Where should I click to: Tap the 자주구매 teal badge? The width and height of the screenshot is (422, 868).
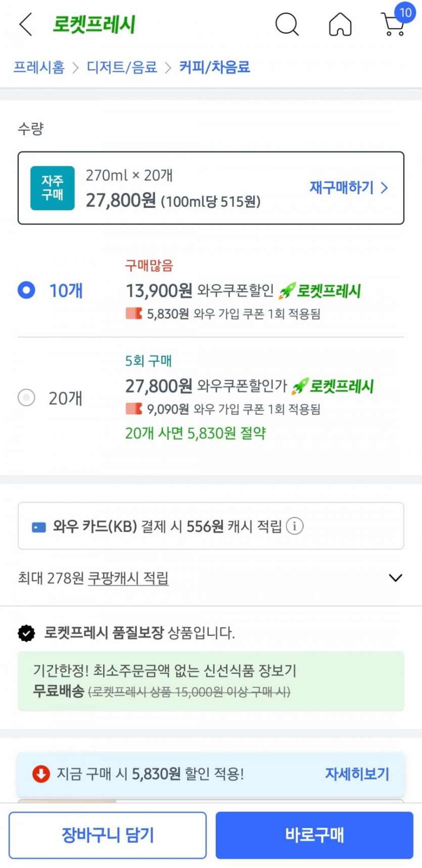[x=53, y=188]
